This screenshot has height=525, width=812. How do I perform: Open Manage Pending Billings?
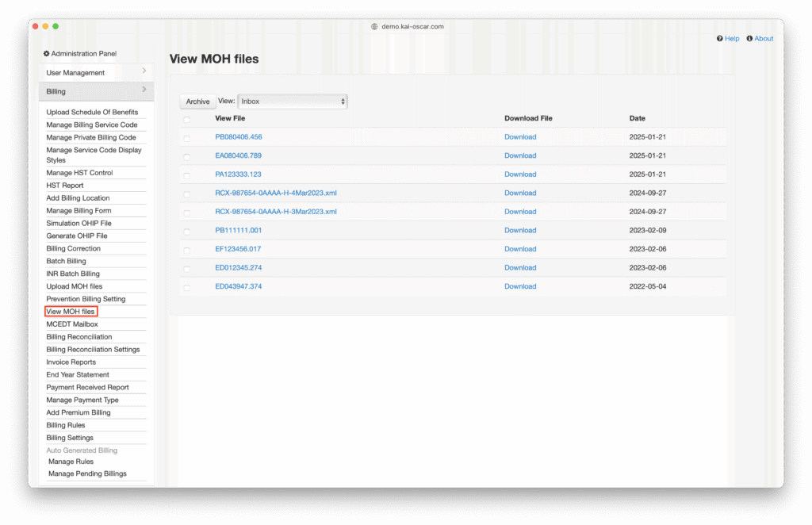87,474
